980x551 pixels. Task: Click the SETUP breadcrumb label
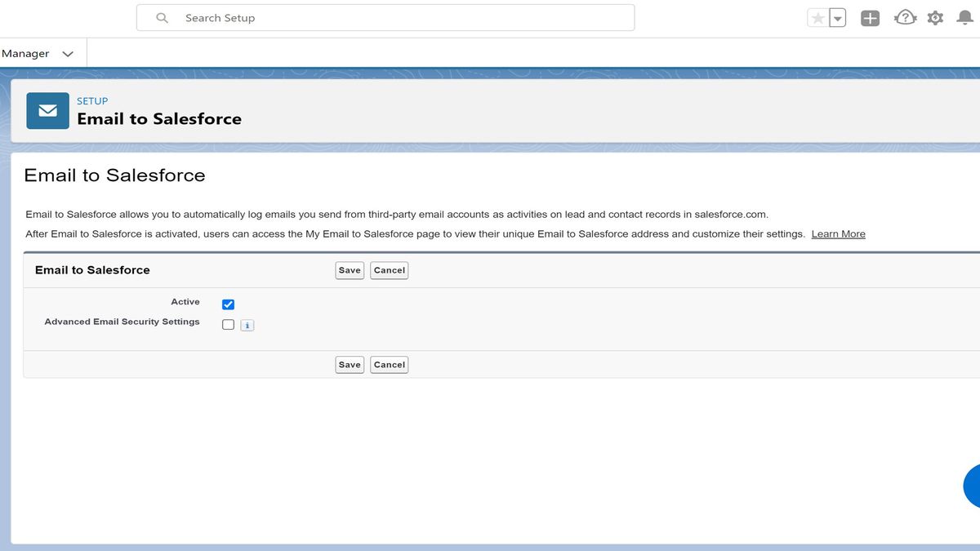coord(92,100)
